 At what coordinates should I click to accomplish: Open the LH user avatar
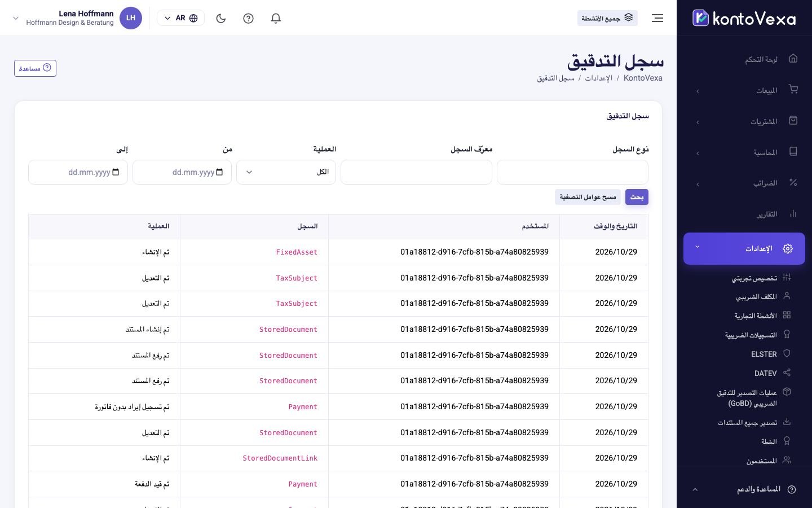pos(131,18)
